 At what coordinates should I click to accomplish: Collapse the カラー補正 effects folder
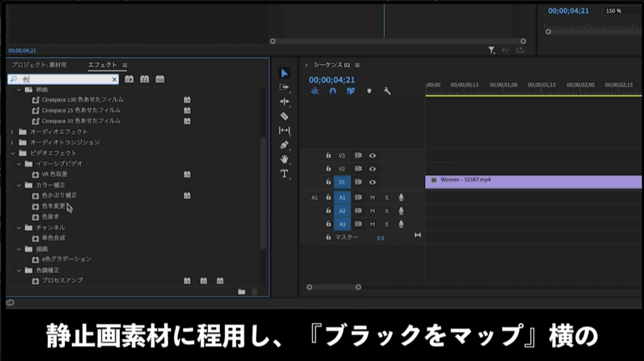coord(20,185)
